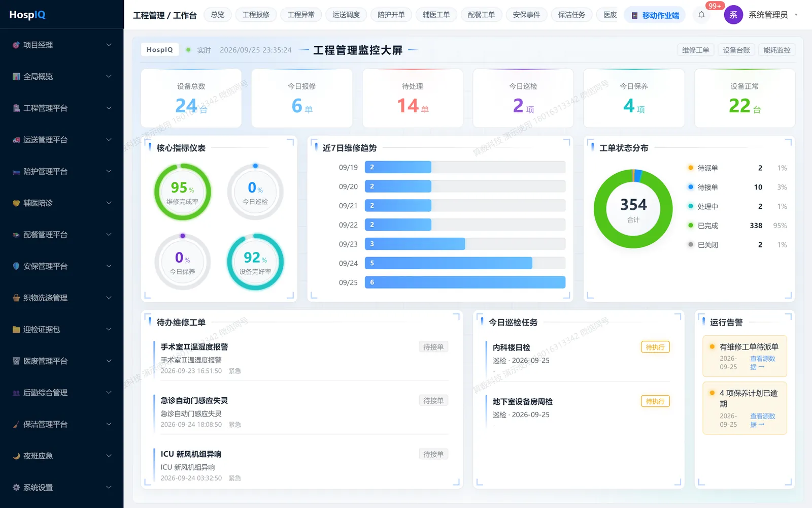Open the 手术室II温湿度报警 work order
Image resolution: width=812 pixels, height=508 pixels.
click(301, 359)
